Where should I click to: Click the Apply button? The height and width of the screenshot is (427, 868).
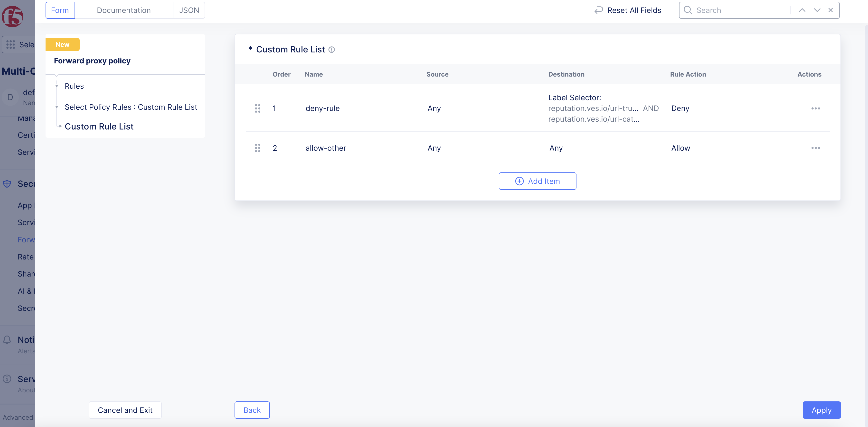click(x=821, y=410)
